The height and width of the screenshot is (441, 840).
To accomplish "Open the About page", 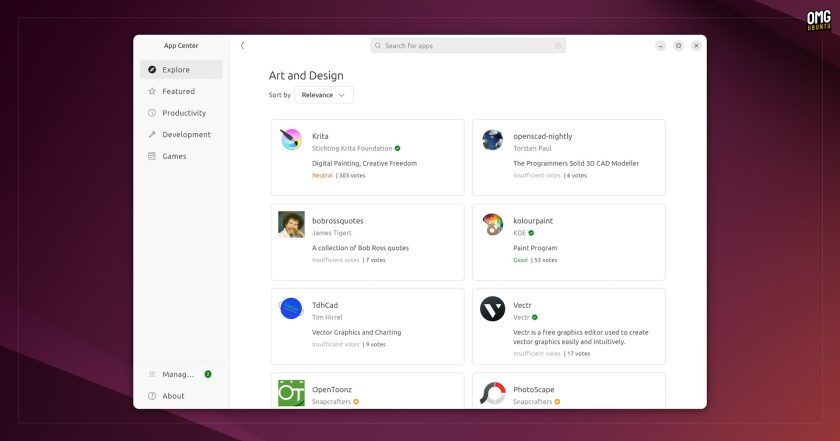I will click(181, 395).
